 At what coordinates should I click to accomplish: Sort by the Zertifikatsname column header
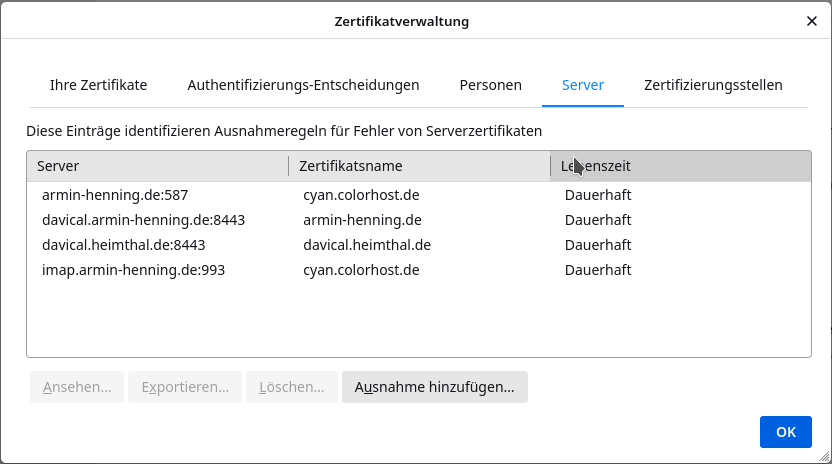pyautogui.click(x=419, y=166)
